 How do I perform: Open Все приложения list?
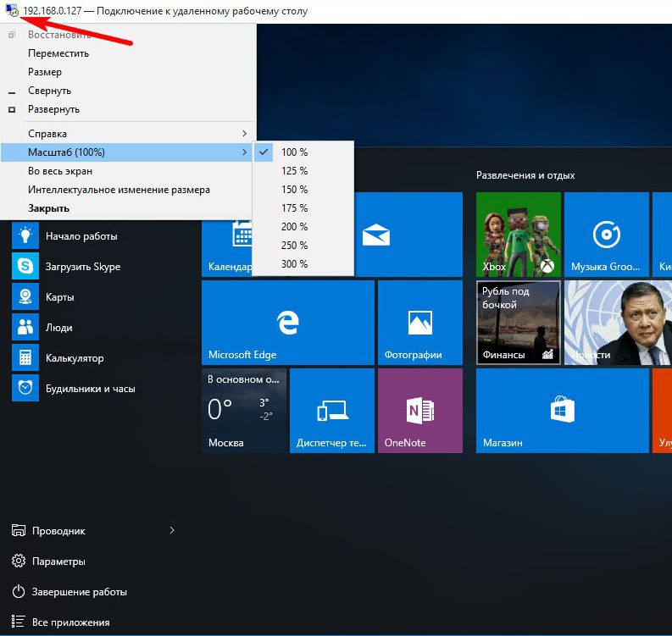(70, 622)
